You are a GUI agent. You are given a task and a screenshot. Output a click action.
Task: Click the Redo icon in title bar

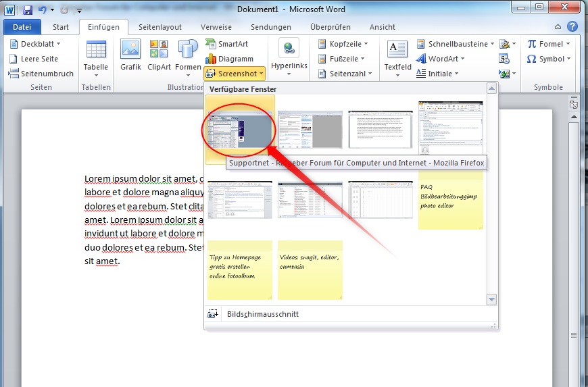point(64,10)
